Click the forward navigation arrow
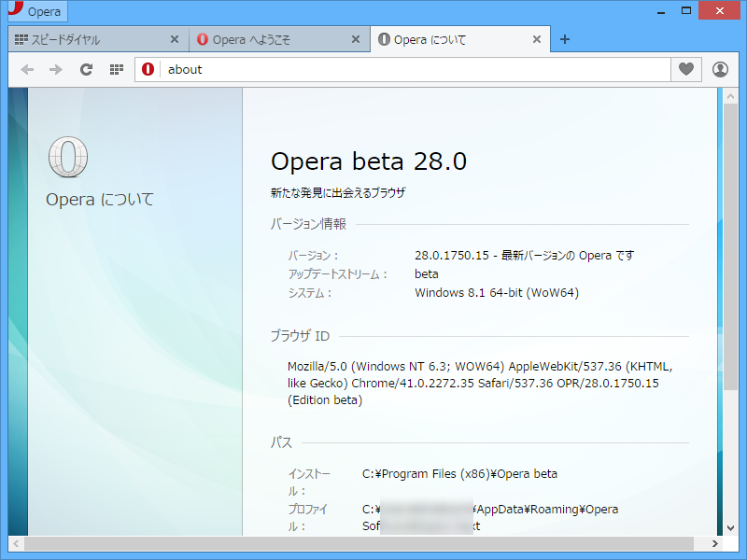Screen dimensions: 747x560 pos(55,69)
